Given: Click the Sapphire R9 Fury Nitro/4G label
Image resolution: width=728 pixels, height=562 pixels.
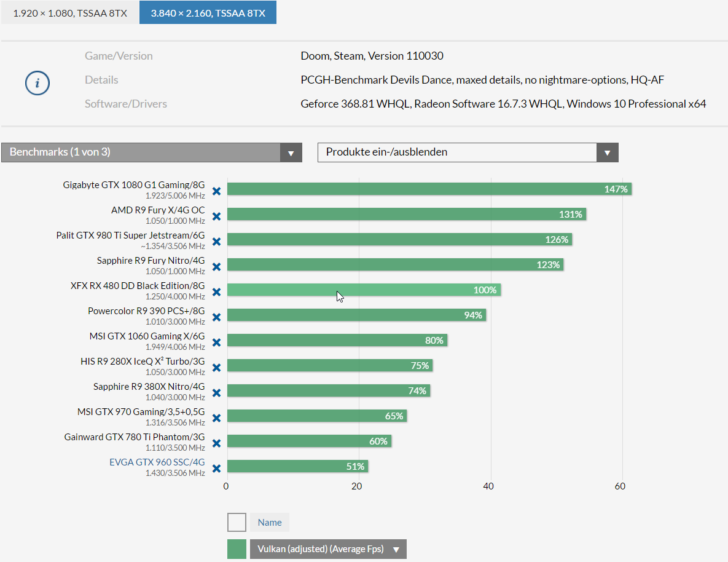Looking at the screenshot, I should coord(151,260).
